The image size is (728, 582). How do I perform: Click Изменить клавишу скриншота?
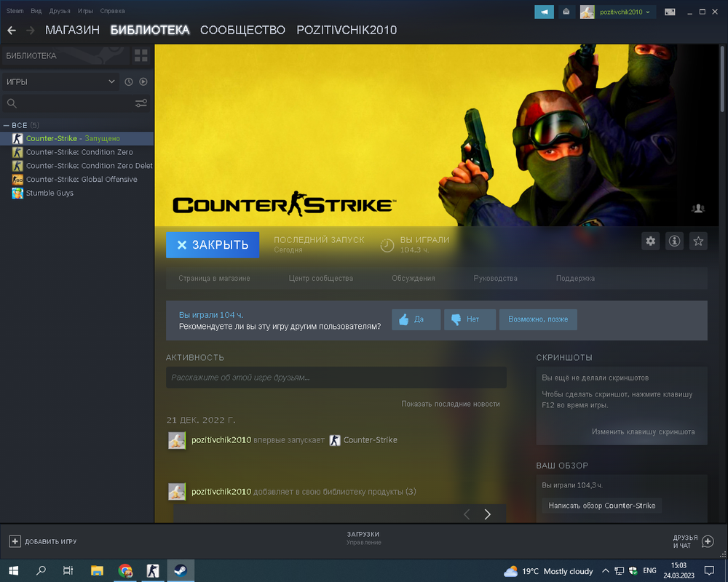tap(643, 431)
